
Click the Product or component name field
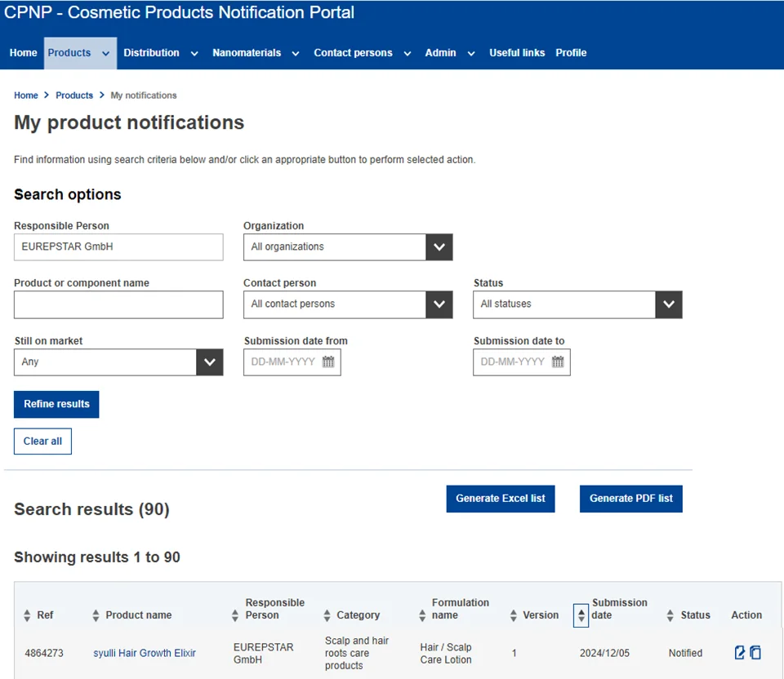118,304
